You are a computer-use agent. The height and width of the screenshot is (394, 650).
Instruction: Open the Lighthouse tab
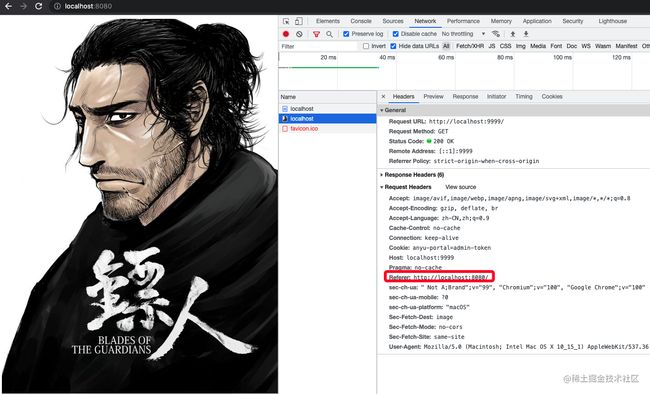612,21
